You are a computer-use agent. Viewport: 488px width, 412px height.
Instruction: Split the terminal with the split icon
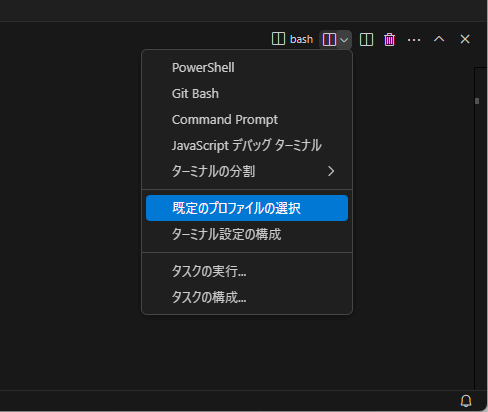click(x=366, y=40)
